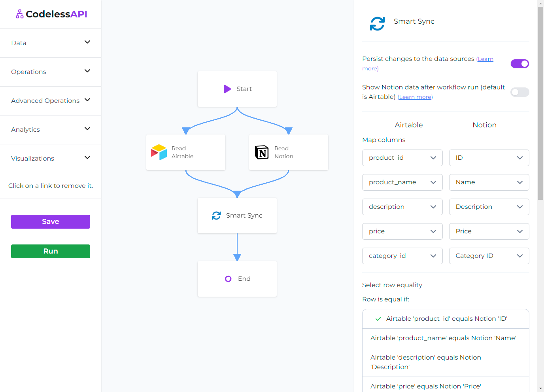This screenshot has height=392, width=544.
Task: Click the sync icon in Smart Sync node
Action: tap(216, 216)
